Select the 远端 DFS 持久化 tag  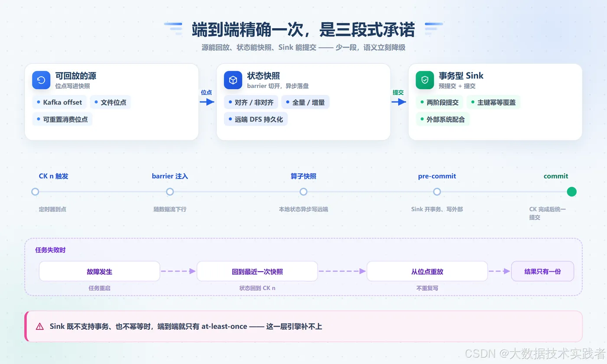(x=256, y=119)
